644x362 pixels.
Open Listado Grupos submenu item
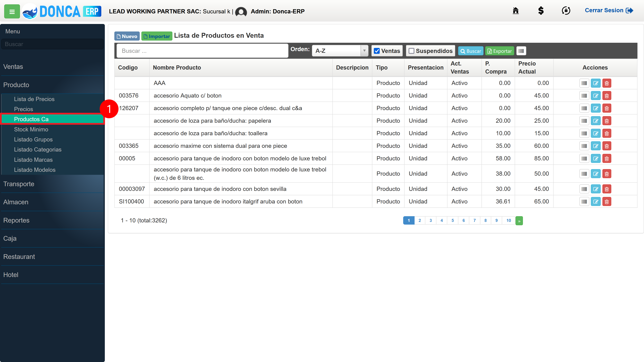33,139
